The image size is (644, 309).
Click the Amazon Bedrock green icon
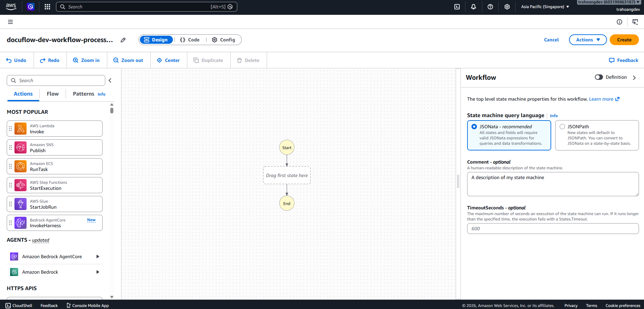[x=14, y=272]
